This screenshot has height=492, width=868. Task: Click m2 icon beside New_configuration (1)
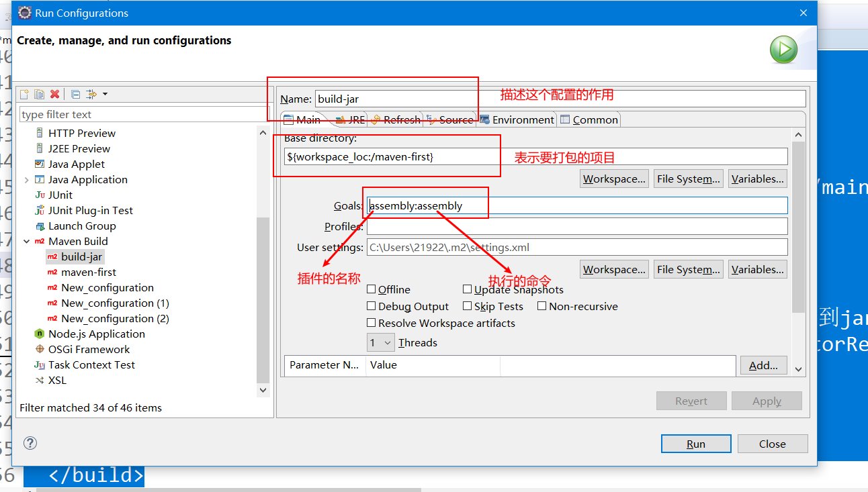point(52,303)
